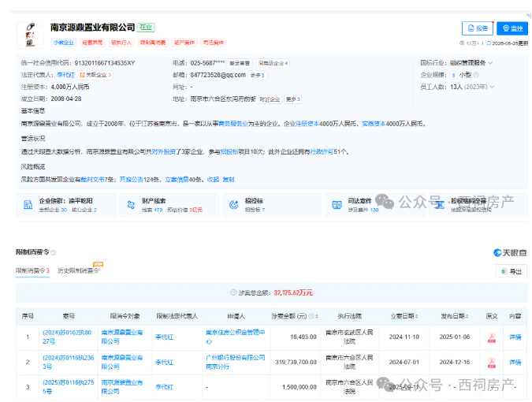Click 线索 479 count

(x=152, y=210)
